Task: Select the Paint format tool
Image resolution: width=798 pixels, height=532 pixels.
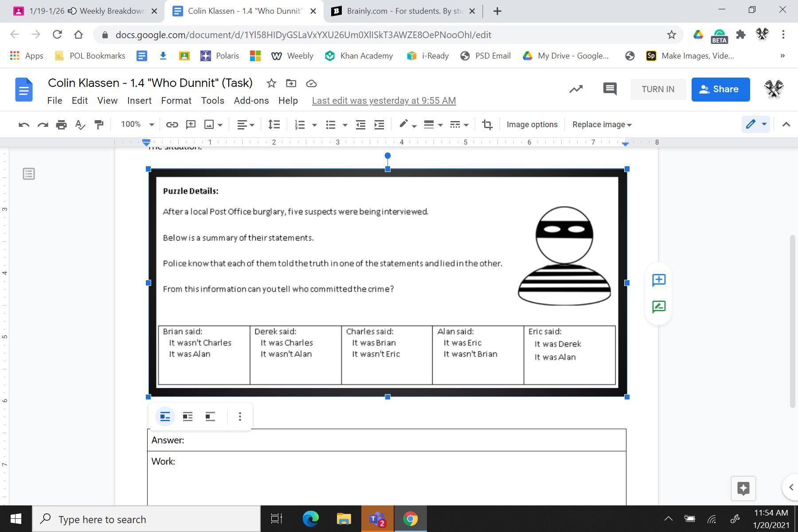Action: click(99, 125)
